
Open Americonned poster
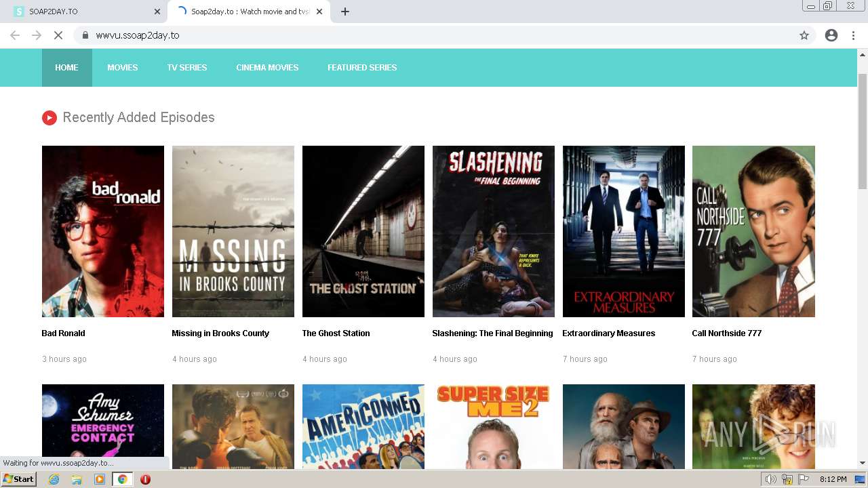pos(363,427)
